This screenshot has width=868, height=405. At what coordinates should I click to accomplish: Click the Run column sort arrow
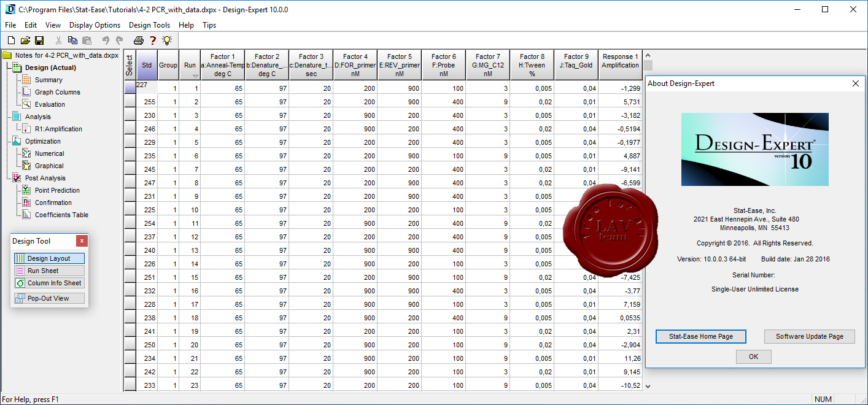195,76
